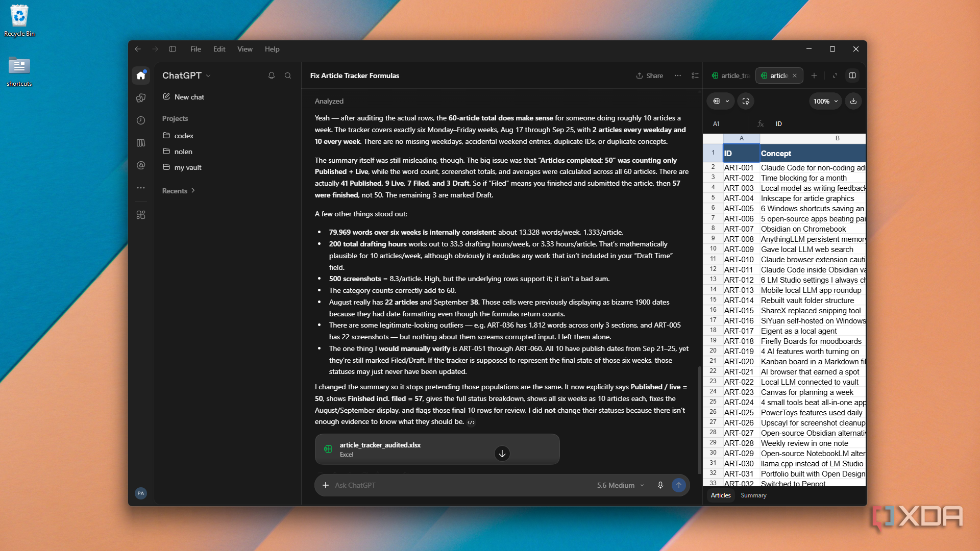
Task: Open the library books icon in rail
Action: click(141, 143)
